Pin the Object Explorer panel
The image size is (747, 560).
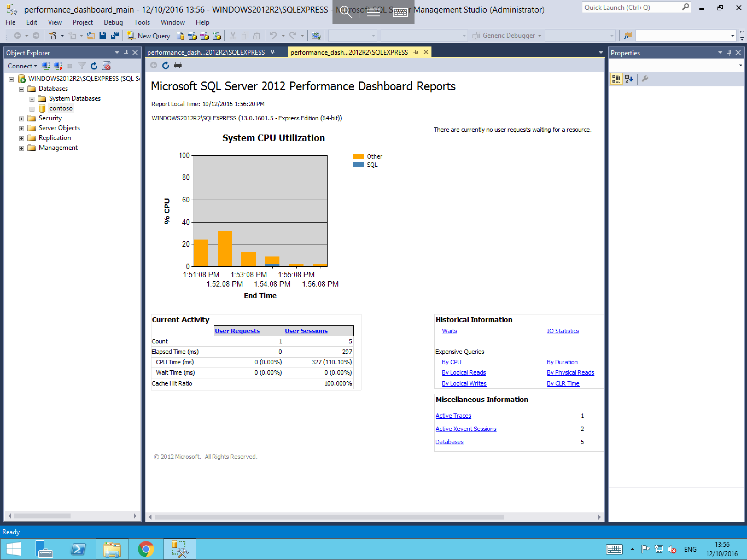[126, 52]
